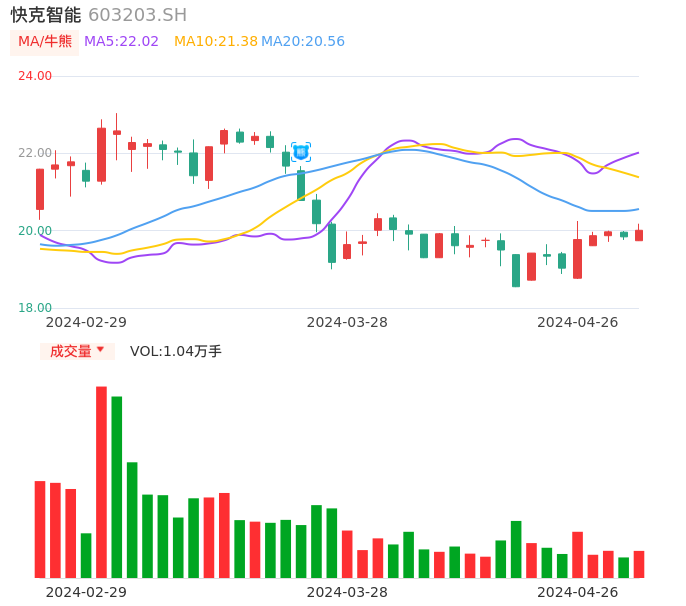Image resolution: width=686 pixels, height=606 pixels.
Task: Click the 20.00 price axis label
Action: (35, 231)
